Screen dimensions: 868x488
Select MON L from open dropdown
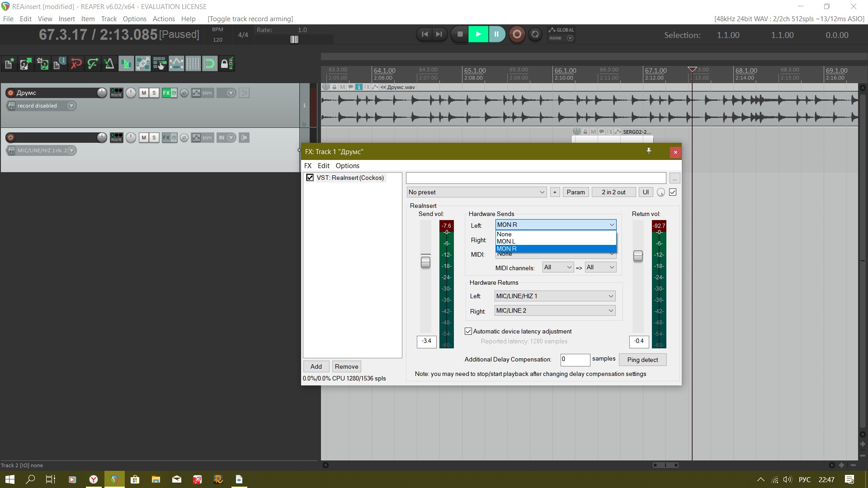(x=506, y=241)
